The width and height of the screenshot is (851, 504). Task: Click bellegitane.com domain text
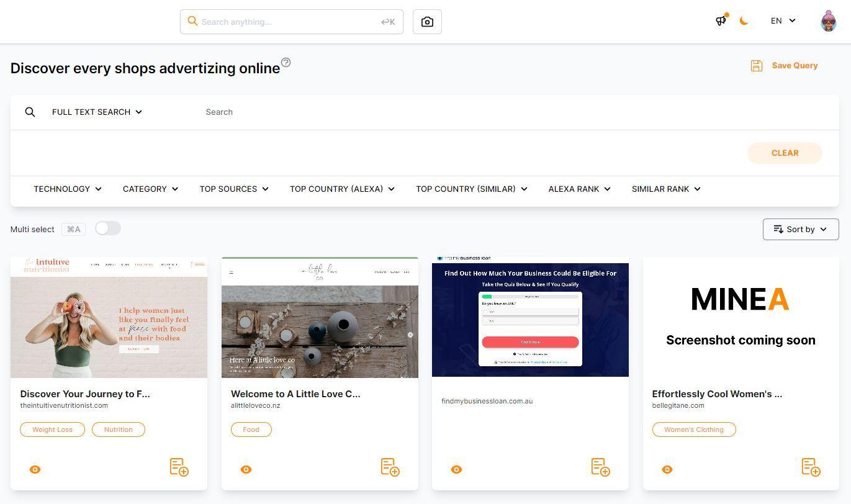pos(678,405)
